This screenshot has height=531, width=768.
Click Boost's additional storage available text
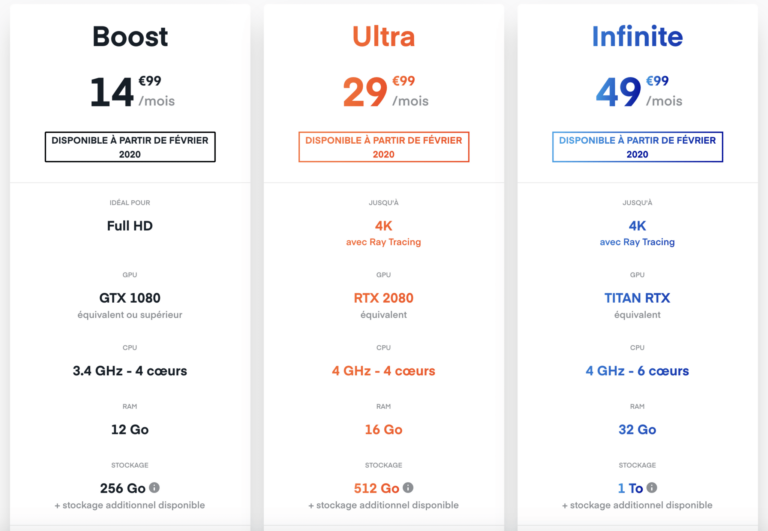pyautogui.click(x=130, y=505)
